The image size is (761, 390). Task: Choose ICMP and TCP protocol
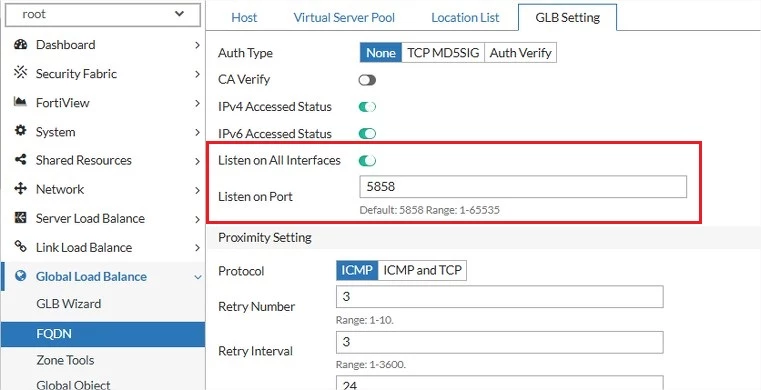(x=422, y=271)
